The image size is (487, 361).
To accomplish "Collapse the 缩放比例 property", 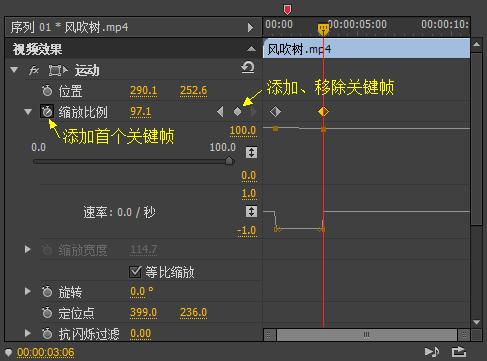I will coord(28,112).
